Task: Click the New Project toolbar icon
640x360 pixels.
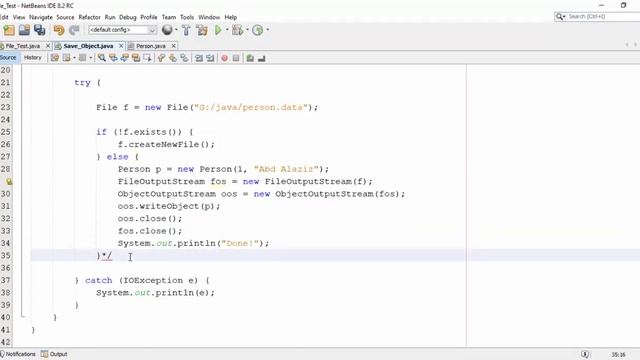Action: (9, 30)
